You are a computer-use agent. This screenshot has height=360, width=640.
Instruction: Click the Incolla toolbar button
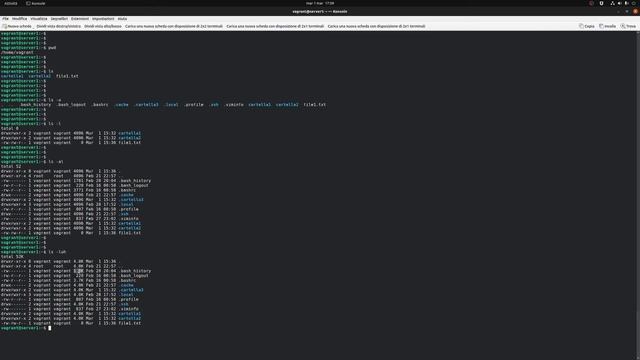pos(607,26)
